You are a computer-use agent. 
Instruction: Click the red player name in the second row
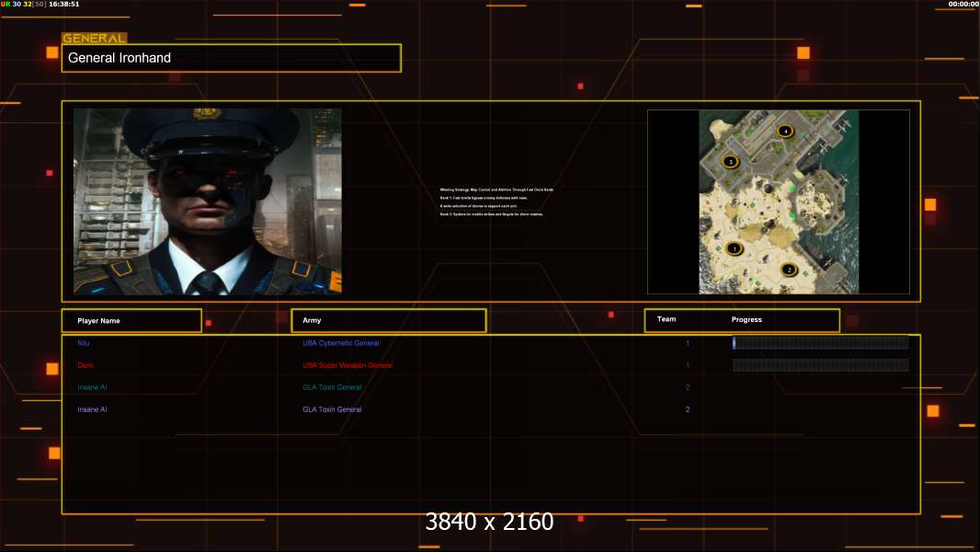tap(85, 365)
